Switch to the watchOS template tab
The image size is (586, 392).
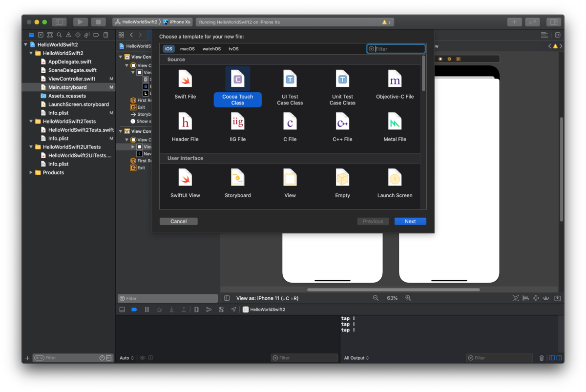(x=211, y=49)
